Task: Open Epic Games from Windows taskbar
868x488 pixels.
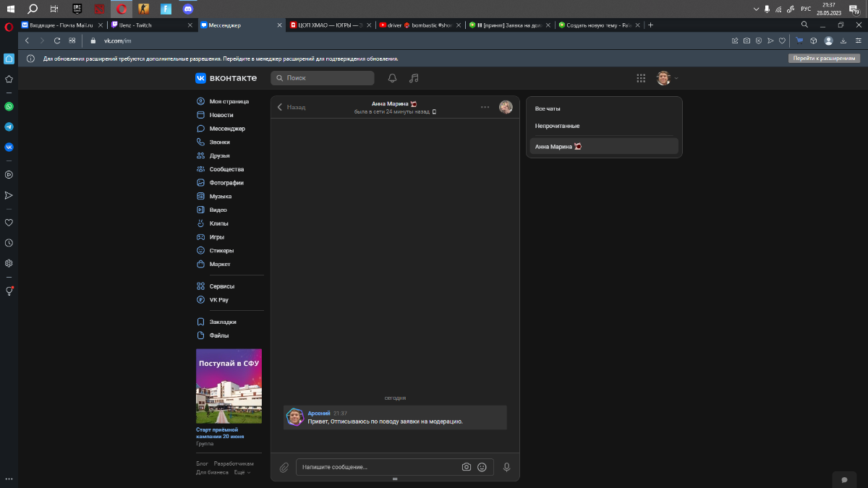Action: point(77,9)
